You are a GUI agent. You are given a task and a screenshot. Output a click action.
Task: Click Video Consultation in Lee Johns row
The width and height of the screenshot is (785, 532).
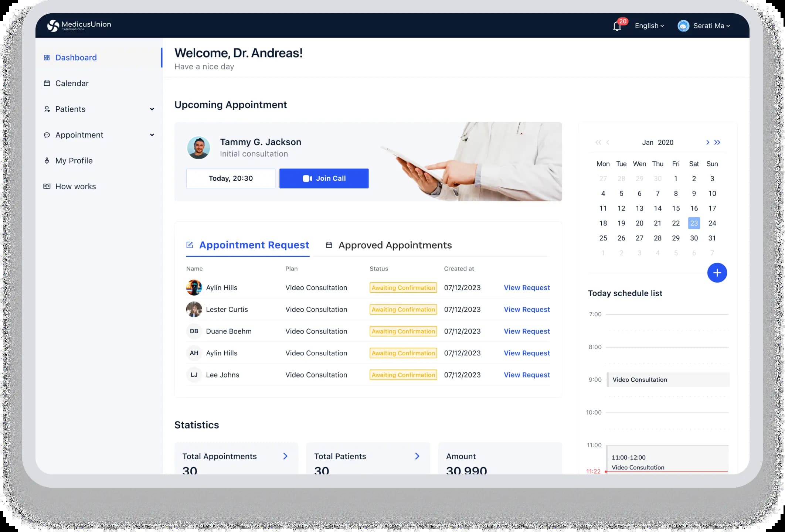click(316, 375)
